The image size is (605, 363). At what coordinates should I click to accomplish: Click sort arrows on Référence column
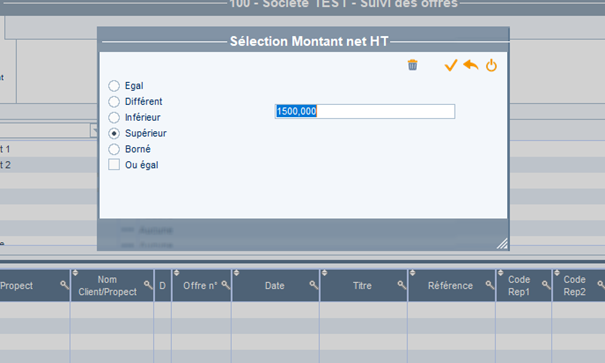(x=412, y=273)
